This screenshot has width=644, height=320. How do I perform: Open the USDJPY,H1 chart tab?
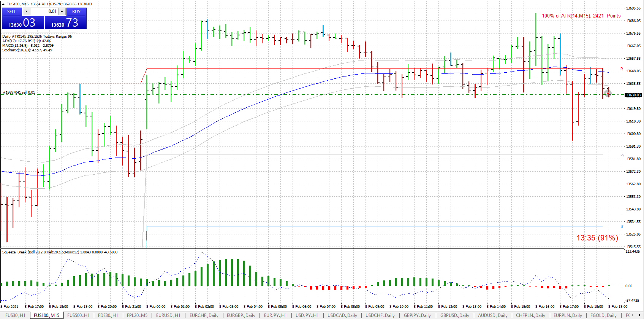(307, 315)
